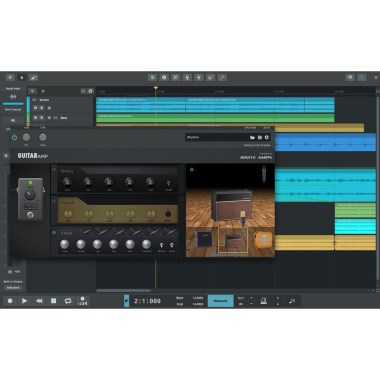Choose the black cabinet thumbnail
This screenshot has height=380, width=380.
pyautogui.click(x=203, y=239)
